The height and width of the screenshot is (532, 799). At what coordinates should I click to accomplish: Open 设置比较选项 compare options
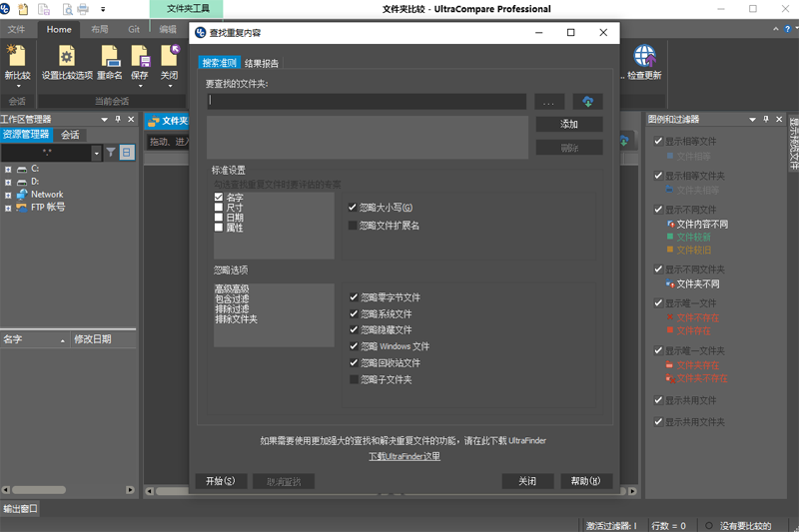click(67, 56)
